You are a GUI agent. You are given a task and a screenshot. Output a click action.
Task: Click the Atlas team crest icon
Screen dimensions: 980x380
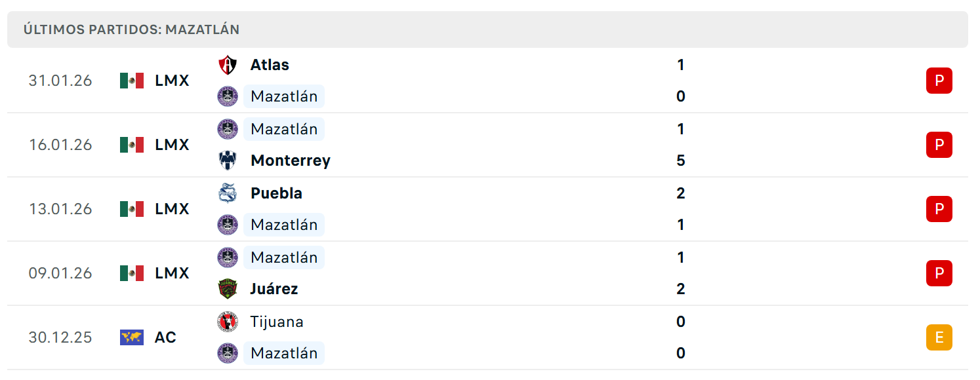coord(228,65)
